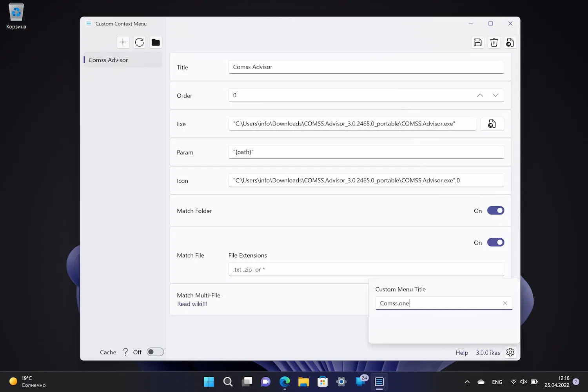Open the weather widget showing 19°C

point(27,381)
